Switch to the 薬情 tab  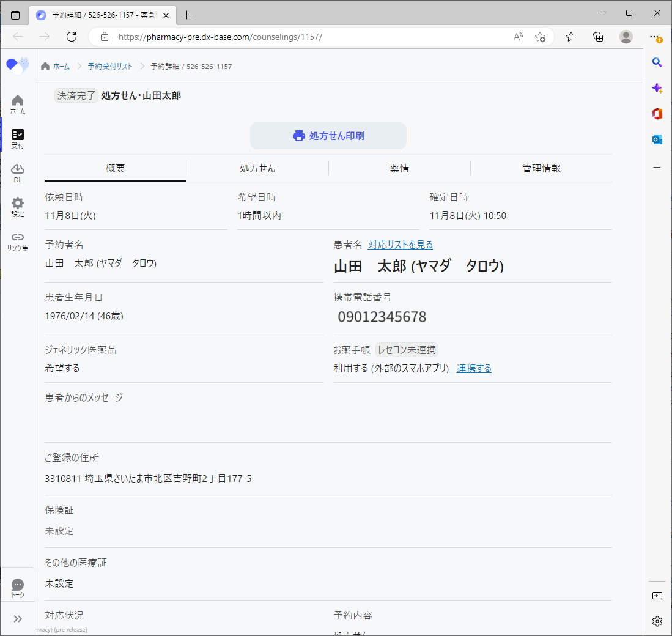pyautogui.click(x=399, y=168)
